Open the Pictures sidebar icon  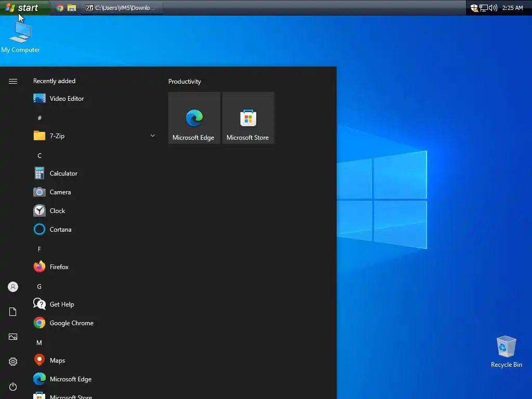(x=13, y=337)
